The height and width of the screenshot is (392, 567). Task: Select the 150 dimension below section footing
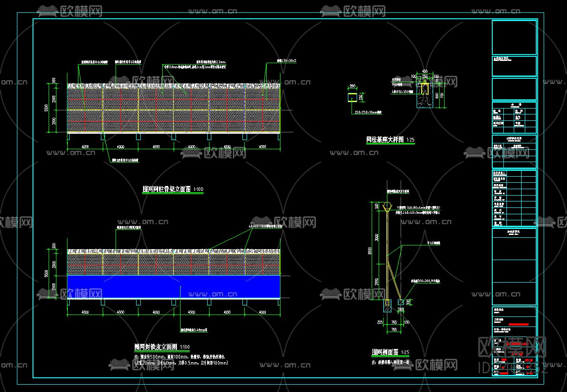coord(406,322)
